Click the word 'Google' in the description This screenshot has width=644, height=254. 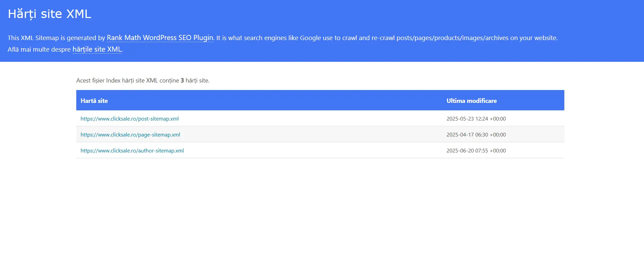tap(310, 38)
